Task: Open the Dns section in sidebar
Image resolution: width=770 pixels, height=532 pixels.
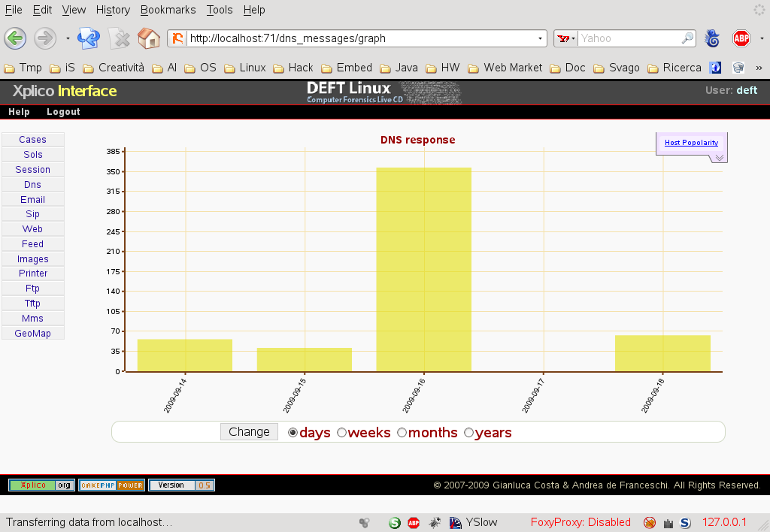Action: coord(32,185)
